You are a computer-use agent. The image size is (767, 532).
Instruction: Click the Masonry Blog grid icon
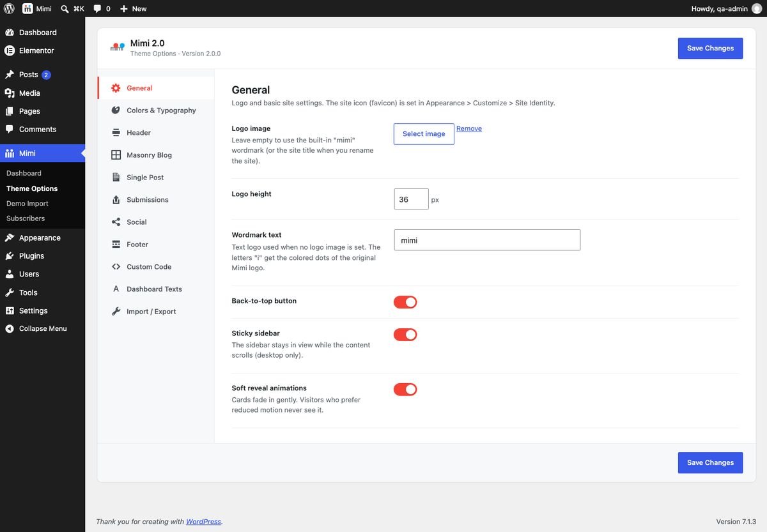coord(116,155)
